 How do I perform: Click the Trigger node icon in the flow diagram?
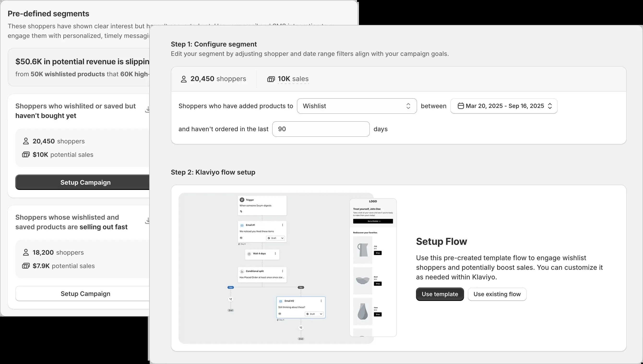tap(242, 200)
